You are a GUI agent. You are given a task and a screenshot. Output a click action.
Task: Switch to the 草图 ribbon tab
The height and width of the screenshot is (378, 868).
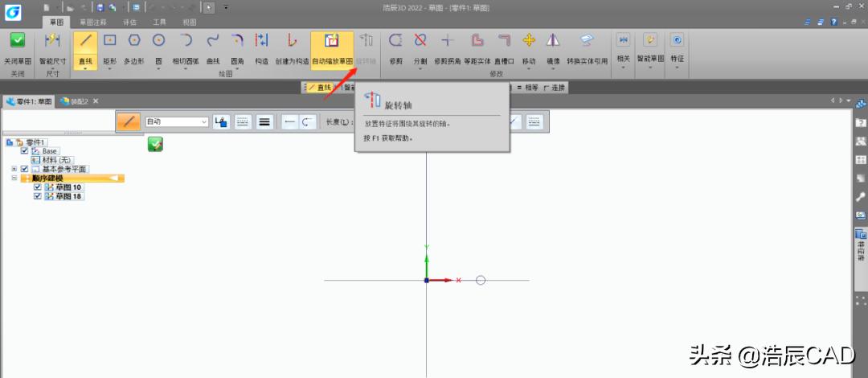(x=56, y=23)
